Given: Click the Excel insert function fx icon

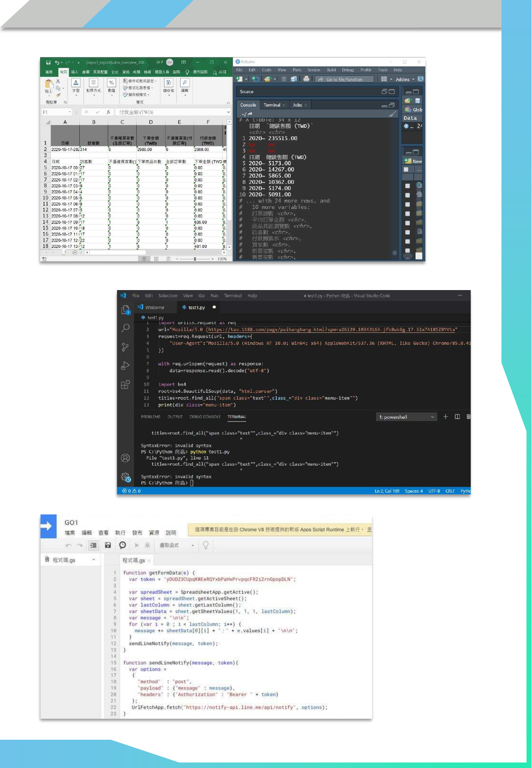Looking at the screenshot, I should [108, 112].
